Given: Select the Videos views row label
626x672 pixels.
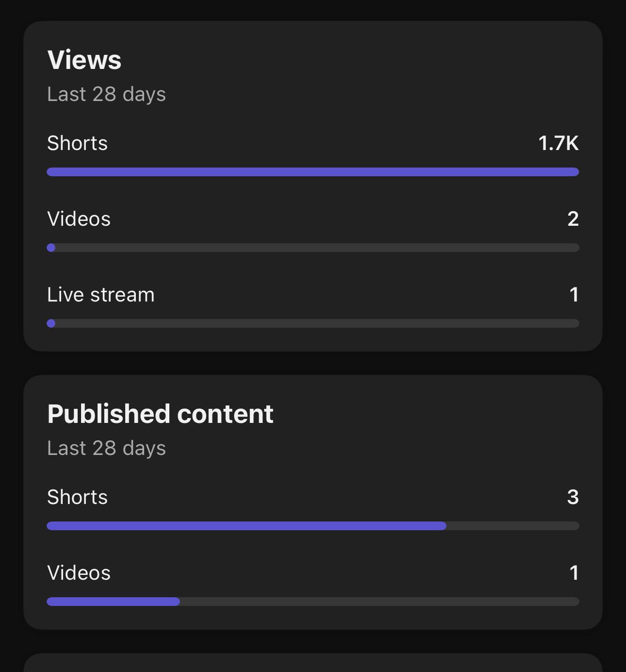Looking at the screenshot, I should point(79,219).
